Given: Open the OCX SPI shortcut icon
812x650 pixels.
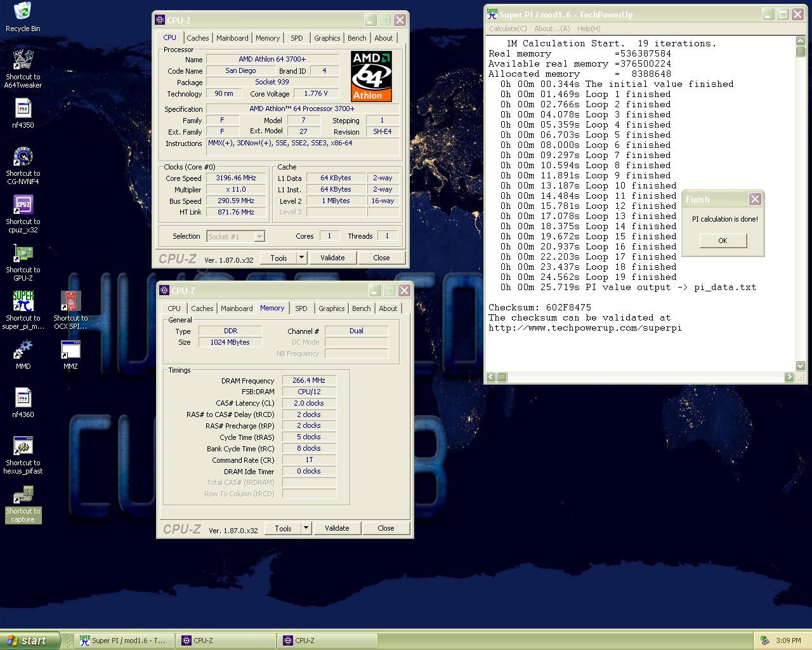Looking at the screenshot, I should pos(70,302).
